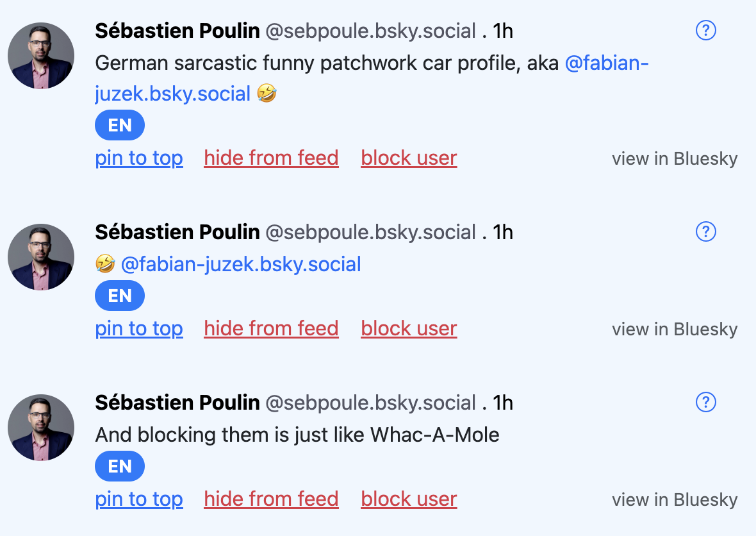
Task: Pin the German sarcastic post to top
Action: (x=139, y=158)
